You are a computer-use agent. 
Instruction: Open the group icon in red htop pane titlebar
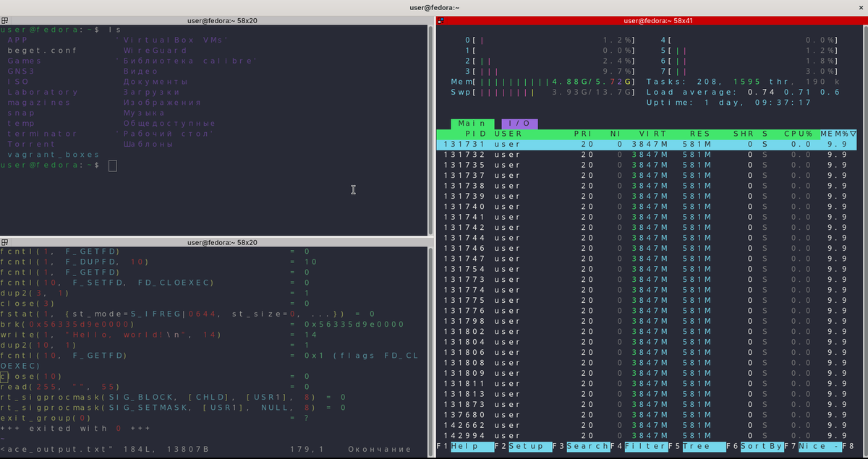(441, 20)
